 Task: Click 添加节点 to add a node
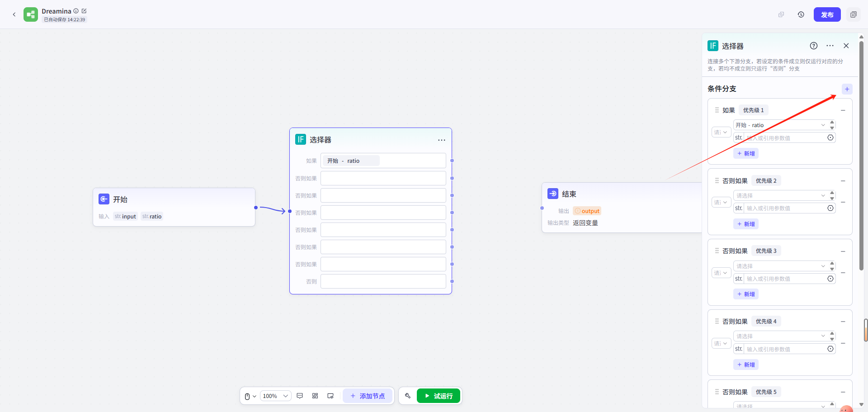tap(368, 396)
